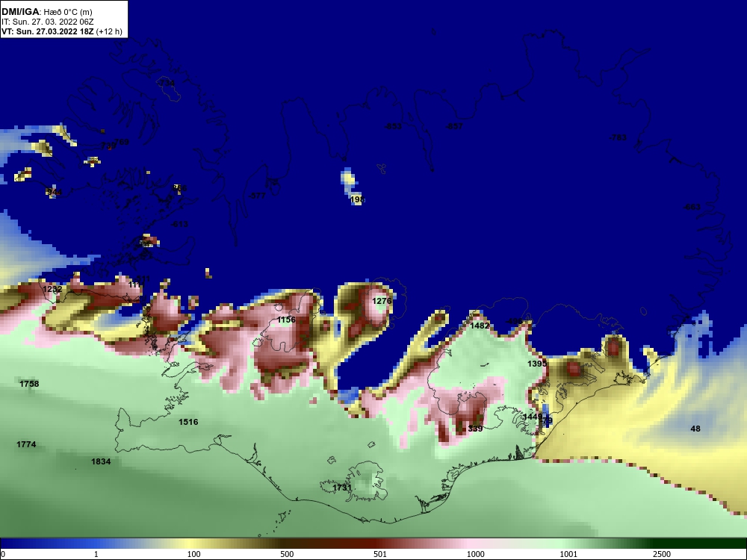The height and width of the screenshot is (560, 747).
Task: Click the legend label 500
Action: [288, 554]
